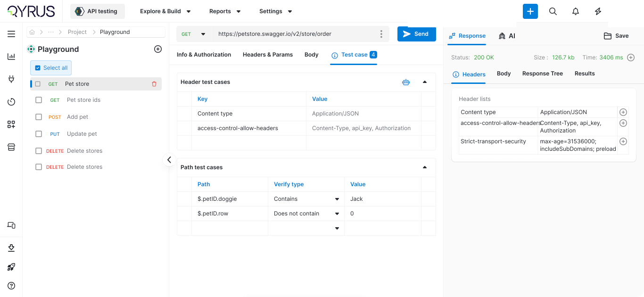Add Strict-transport-security header with plus icon
Screen dimensions: 644x297
[623, 141]
